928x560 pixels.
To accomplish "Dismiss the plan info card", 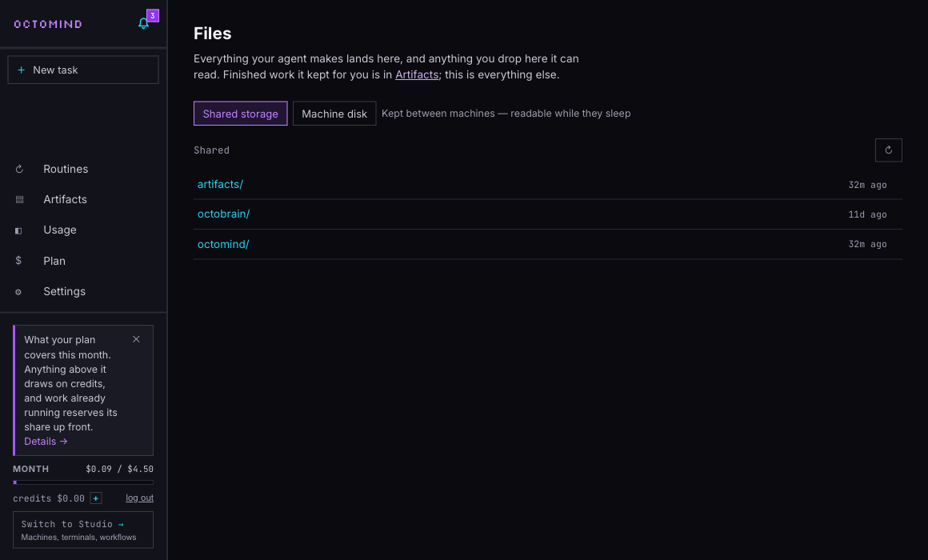I will pyautogui.click(x=136, y=339).
